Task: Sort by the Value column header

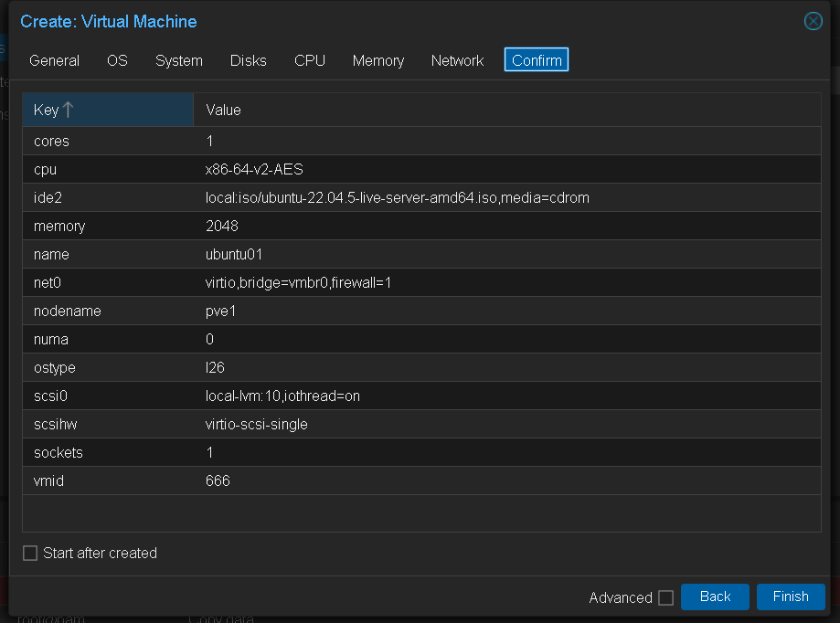Action: tap(223, 110)
